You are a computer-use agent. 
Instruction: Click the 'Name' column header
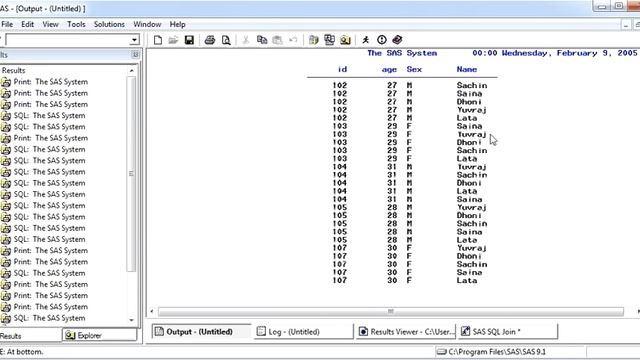(467, 69)
